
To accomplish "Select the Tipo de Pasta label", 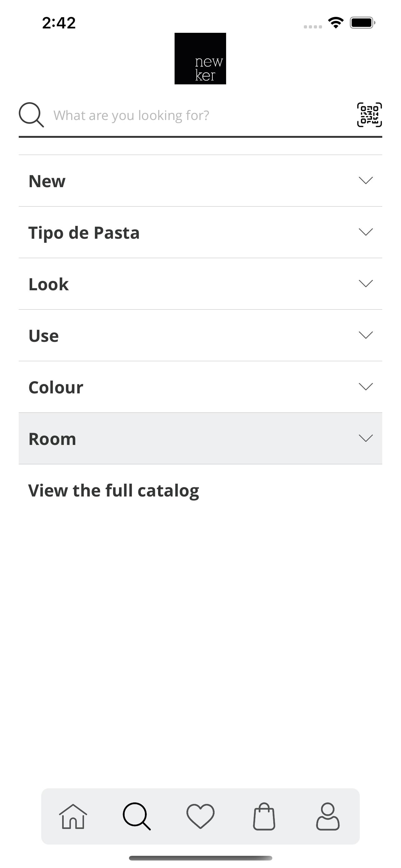I will (x=84, y=233).
